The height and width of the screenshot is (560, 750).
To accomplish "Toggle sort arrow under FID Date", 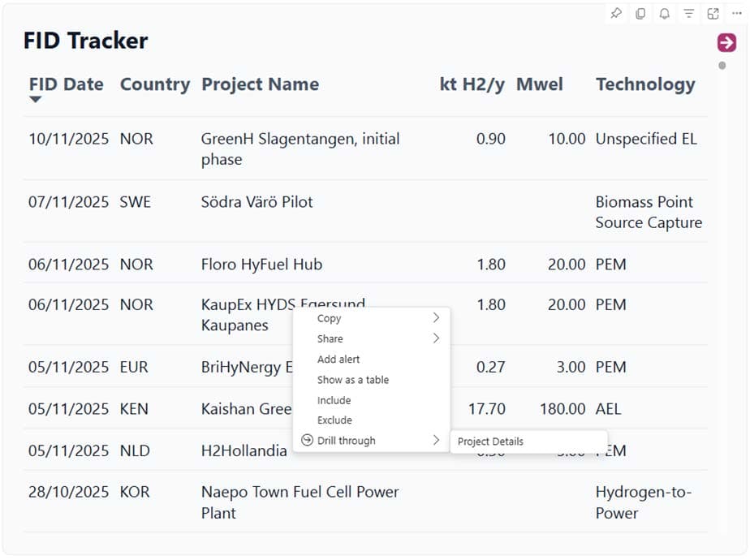I will (x=35, y=100).
